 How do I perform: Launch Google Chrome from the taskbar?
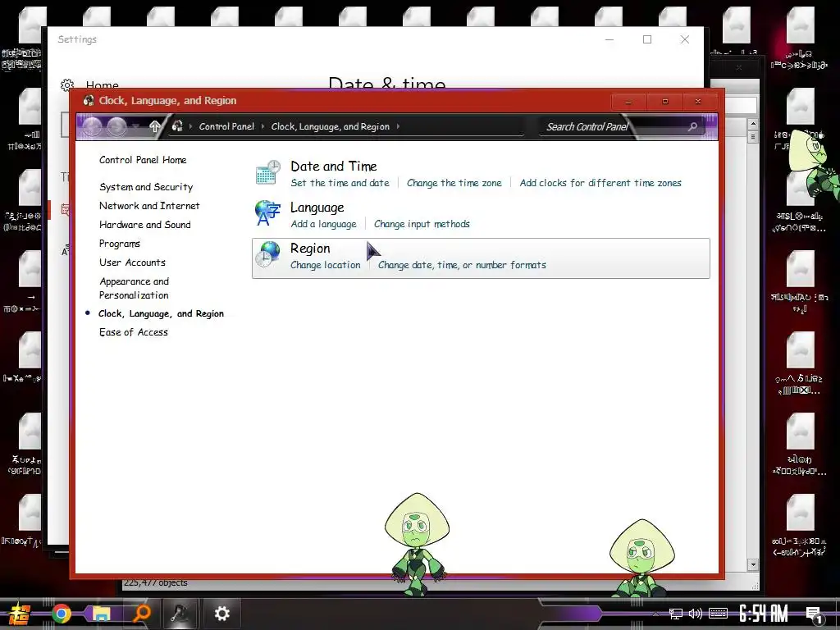61,614
